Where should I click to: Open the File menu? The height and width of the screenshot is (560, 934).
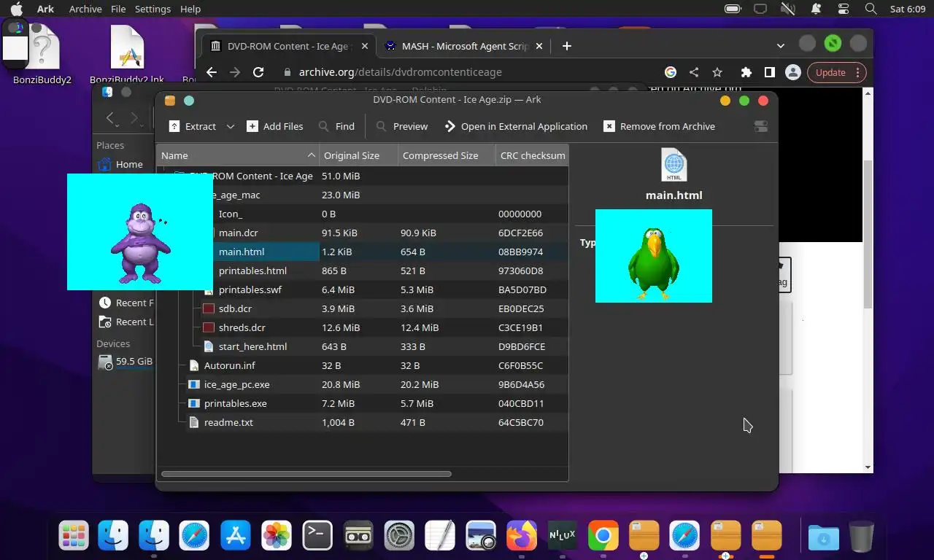click(119, 9)
